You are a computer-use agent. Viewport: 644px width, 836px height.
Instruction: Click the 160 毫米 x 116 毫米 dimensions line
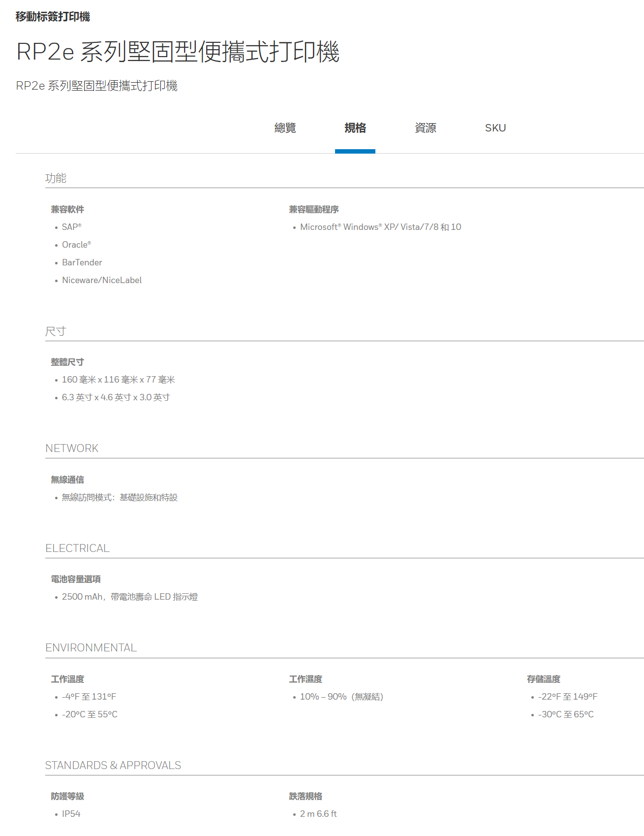118,380
